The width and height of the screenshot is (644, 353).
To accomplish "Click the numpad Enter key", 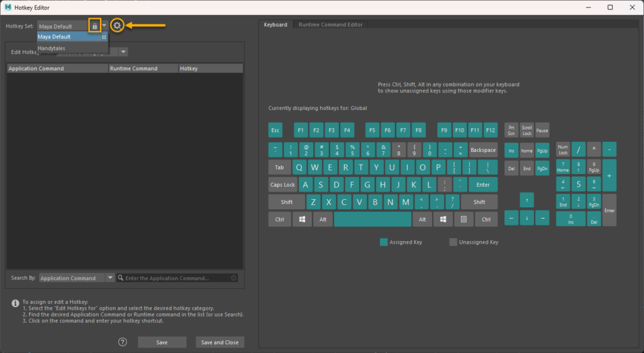I will [x=609, y=210].
